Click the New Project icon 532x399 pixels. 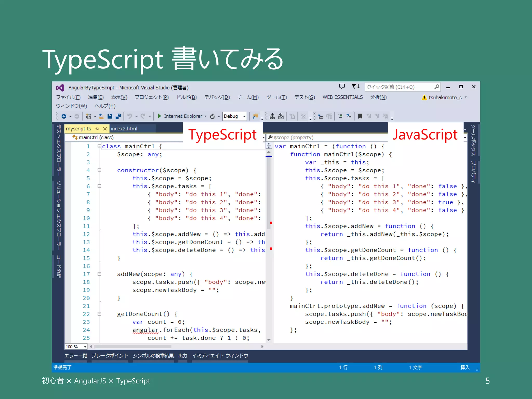click(89, 116)
